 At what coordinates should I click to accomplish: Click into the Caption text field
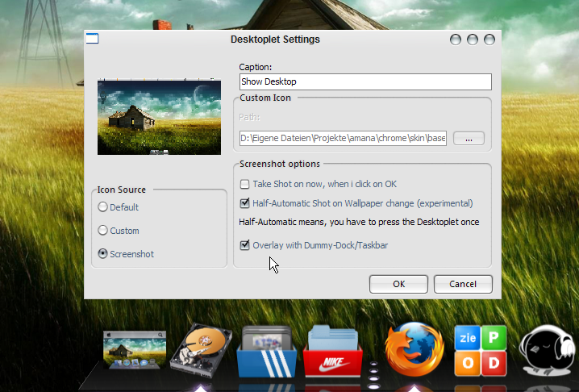pyautogui.click(x=365, y=81)
